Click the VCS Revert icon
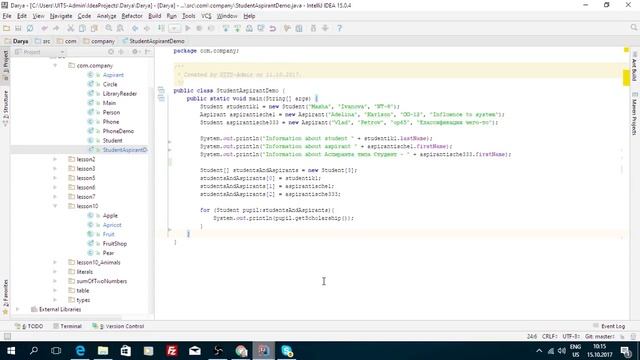 pos(273,28)
